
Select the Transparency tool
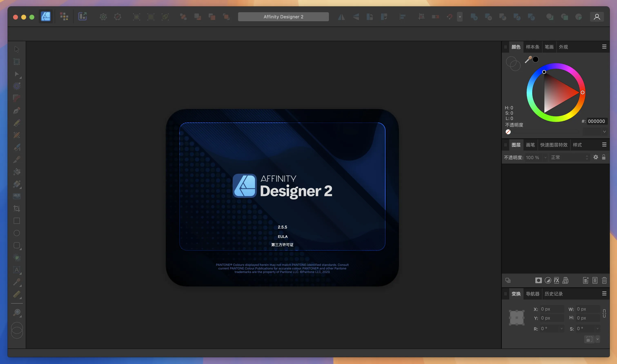(17, 184)
